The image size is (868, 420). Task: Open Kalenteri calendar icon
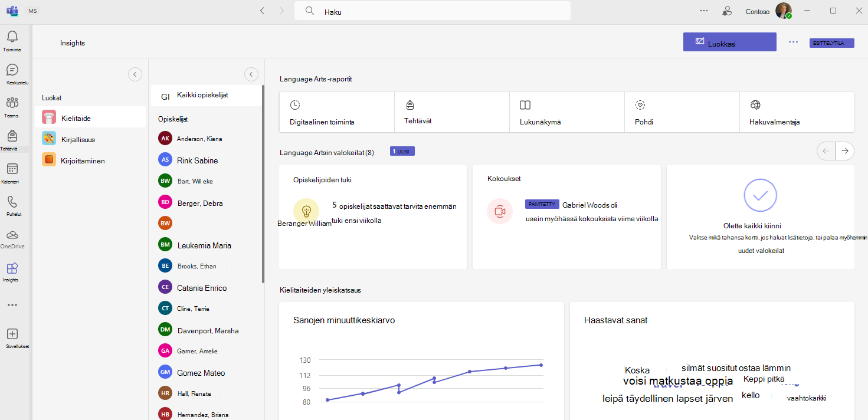pos(12,169)
